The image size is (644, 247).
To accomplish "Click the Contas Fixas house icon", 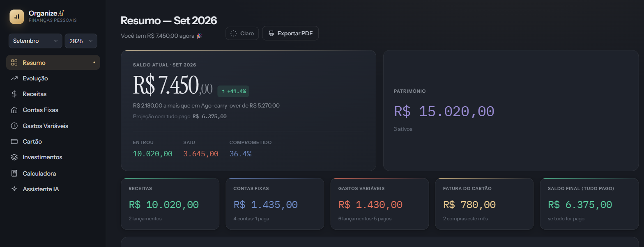I will click(14, 110).
